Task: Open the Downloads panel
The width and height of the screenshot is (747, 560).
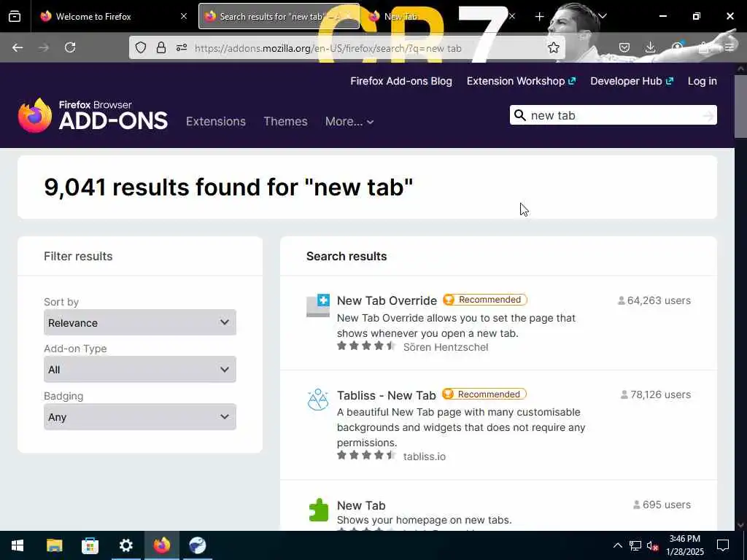Action: click(650, 47)
